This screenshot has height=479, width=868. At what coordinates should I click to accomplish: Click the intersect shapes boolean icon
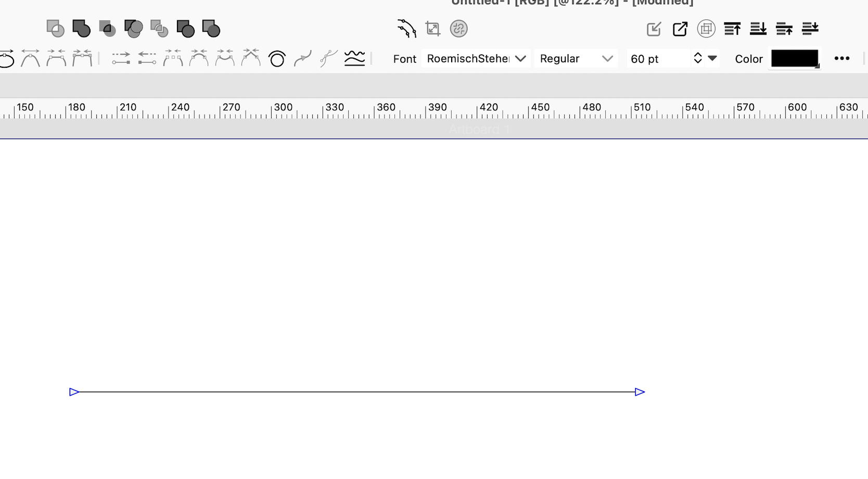(x=107, y=29)
